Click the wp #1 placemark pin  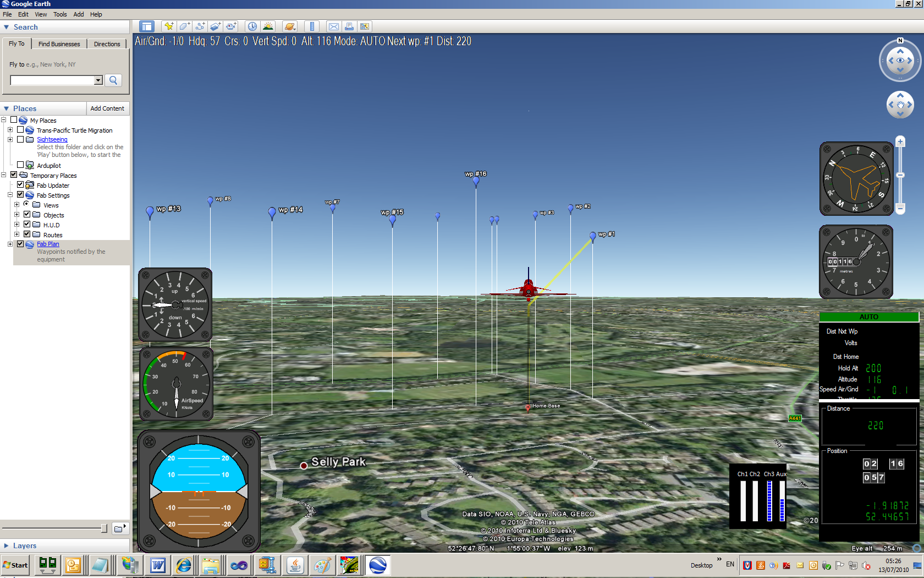[x=592, y=237]
